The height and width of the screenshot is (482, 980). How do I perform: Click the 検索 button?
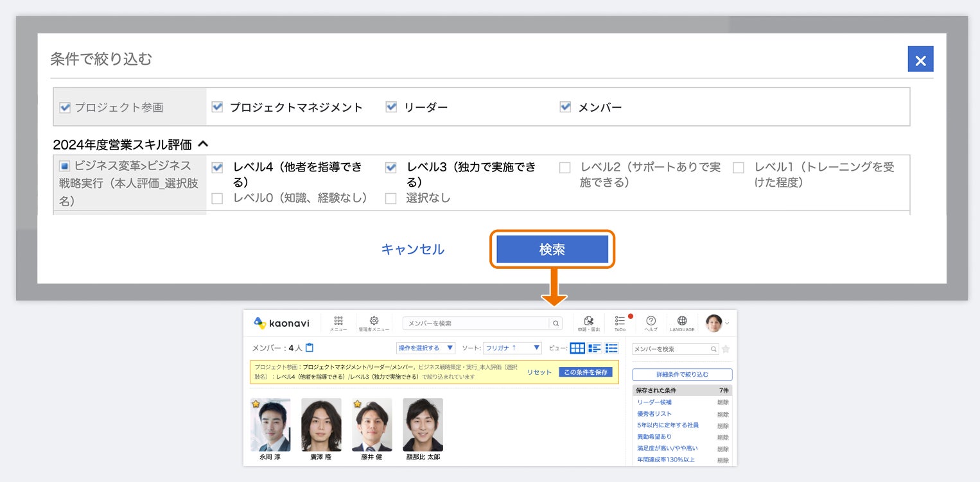(x=552, y=249)
